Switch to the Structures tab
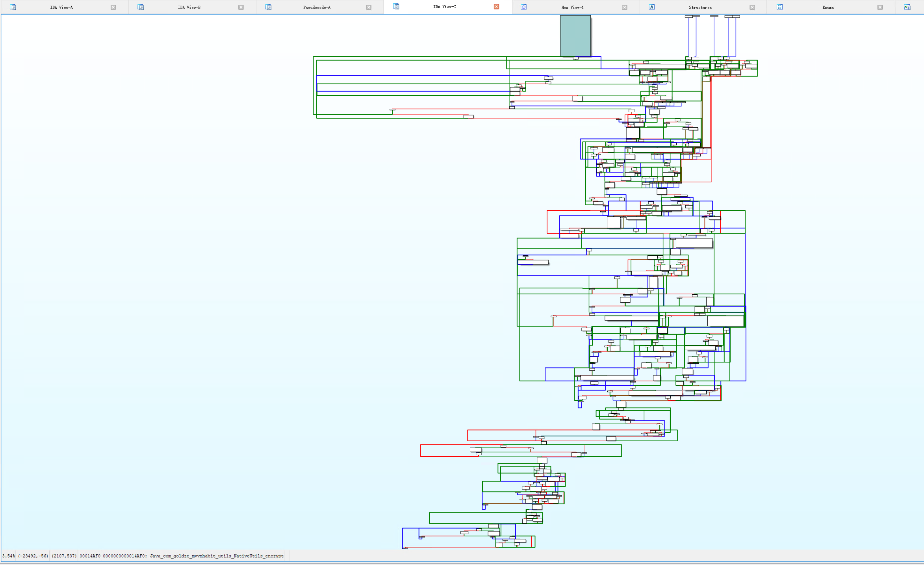Screen dimensions: 924x565 pos(700,7)
